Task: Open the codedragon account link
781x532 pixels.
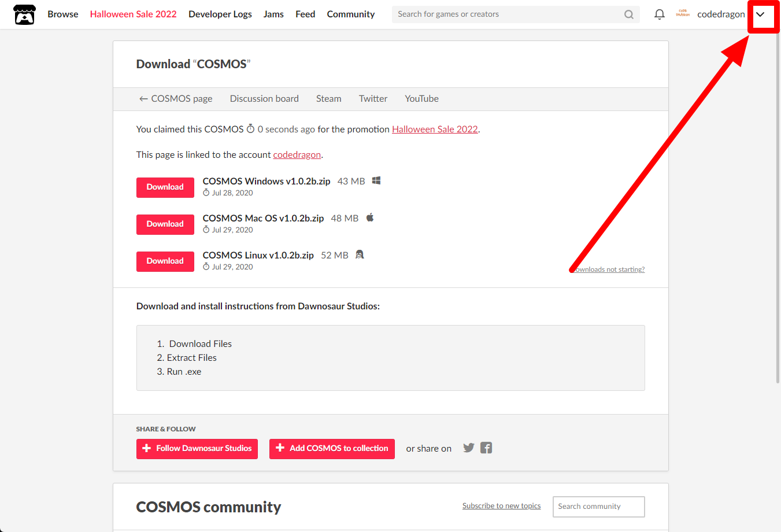Action: (x=297, y=155)
